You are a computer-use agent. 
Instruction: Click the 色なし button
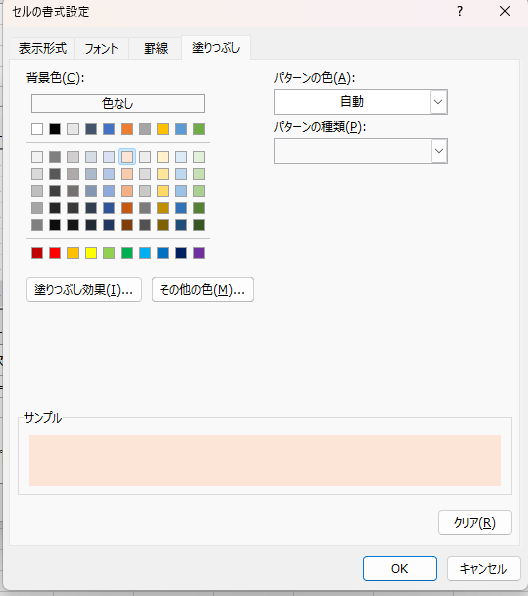tap(118, 103)
